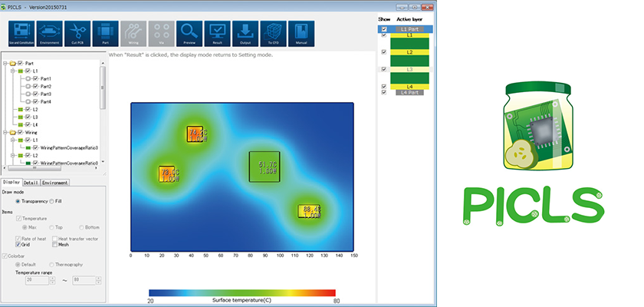This screenshot has width=644, height=307.
Task: Click the 51.7C part on heat map
Action: tap(264, 167)
